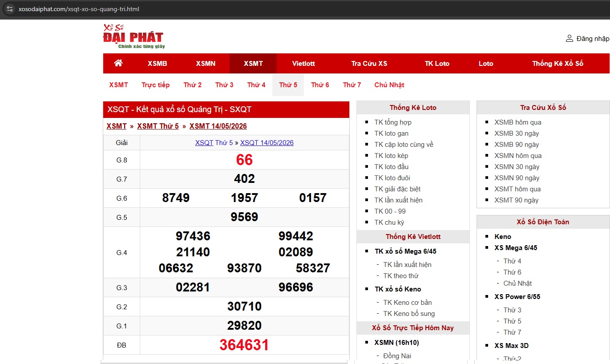
Task: Open TK loto kép link
Action: coord(391,156)
